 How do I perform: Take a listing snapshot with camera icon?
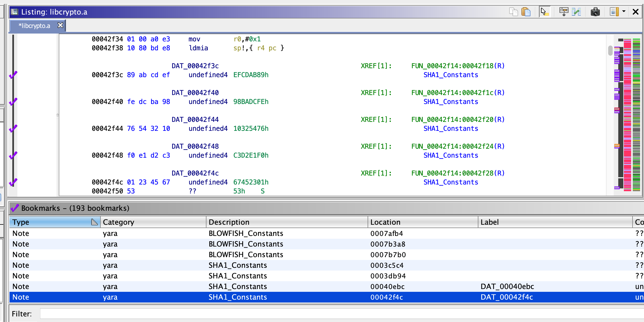coord(595,12)
